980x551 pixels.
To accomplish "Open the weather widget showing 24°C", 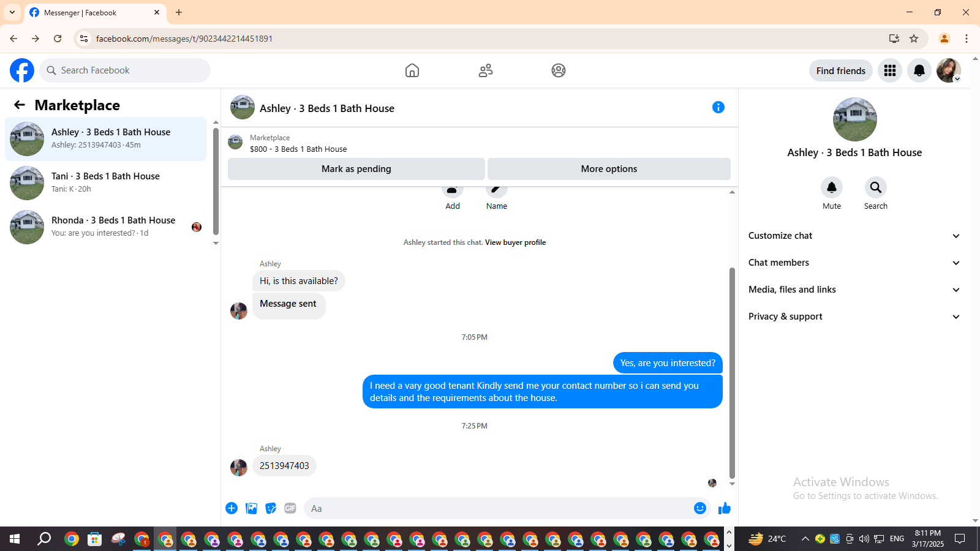I will pos(767,539).
